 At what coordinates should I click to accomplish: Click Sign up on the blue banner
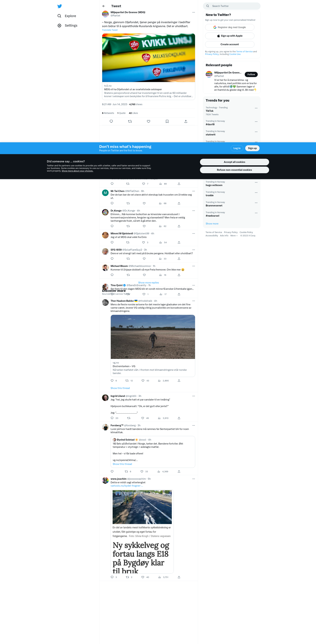tap(252, 148)
